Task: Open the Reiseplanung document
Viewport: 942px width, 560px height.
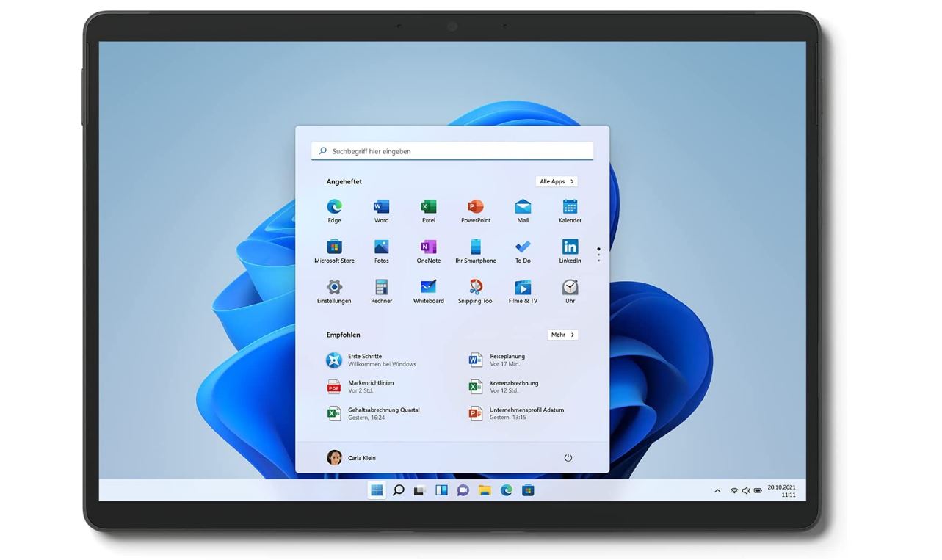Action: [498, 360]
